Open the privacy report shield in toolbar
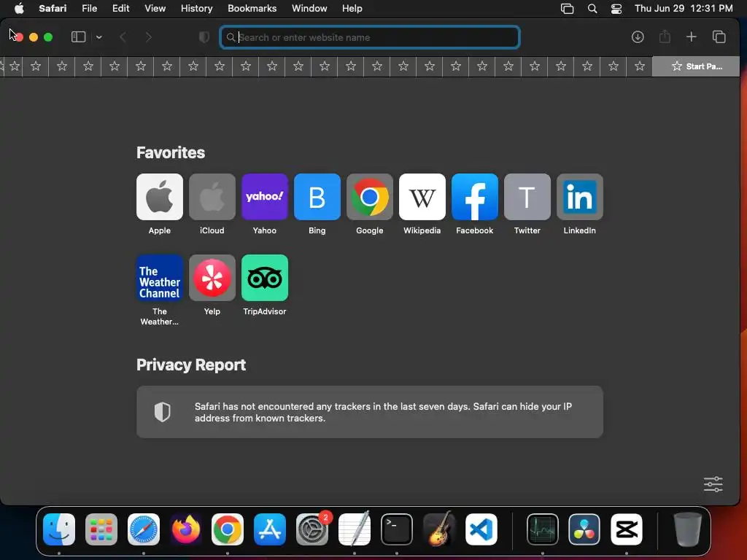 pyautogui.click(x=204, y=37)
